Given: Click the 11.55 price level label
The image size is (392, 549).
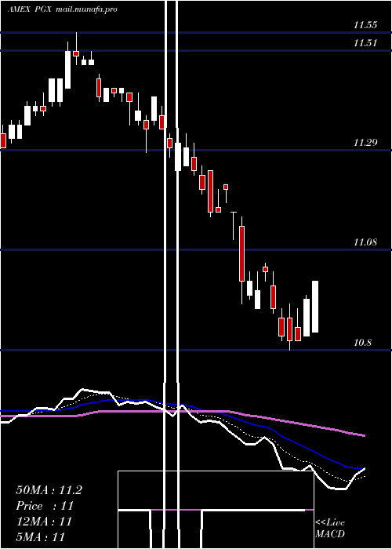Looking at the screenshot, I should [x=365, y=25].
